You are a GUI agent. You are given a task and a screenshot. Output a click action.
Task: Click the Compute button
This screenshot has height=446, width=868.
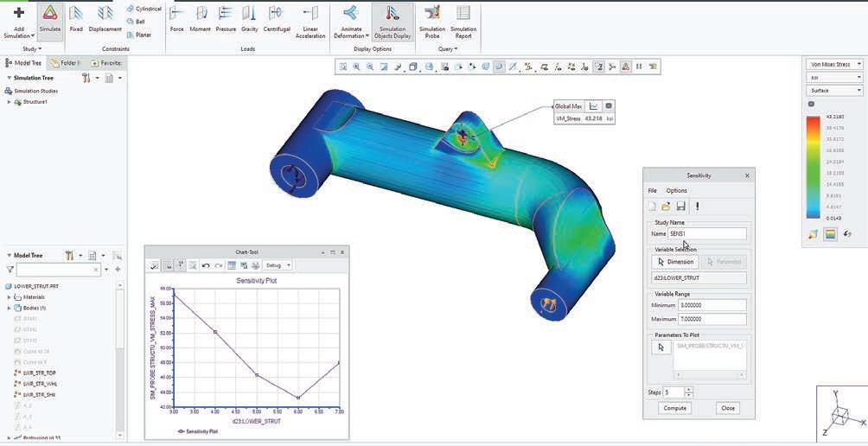[675, 408]
